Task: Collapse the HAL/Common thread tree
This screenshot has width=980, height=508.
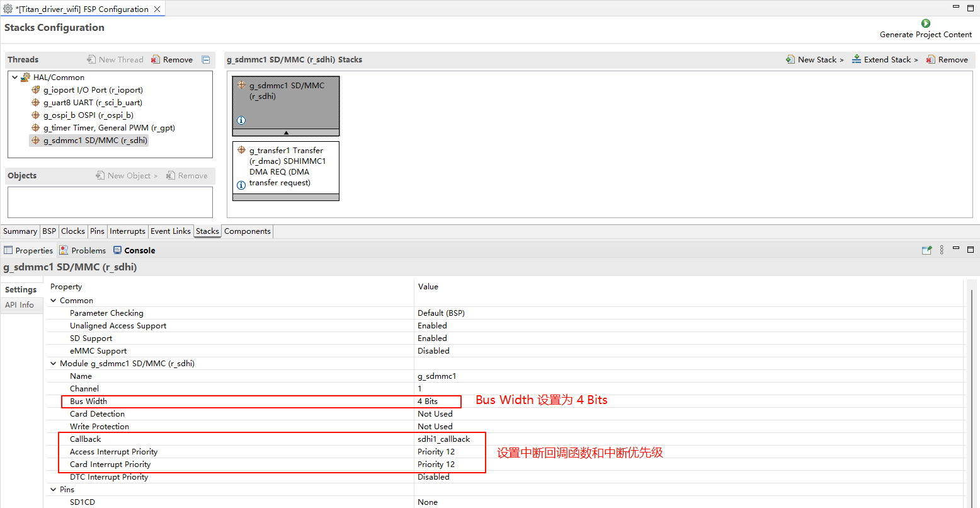Action: (15, 78)
